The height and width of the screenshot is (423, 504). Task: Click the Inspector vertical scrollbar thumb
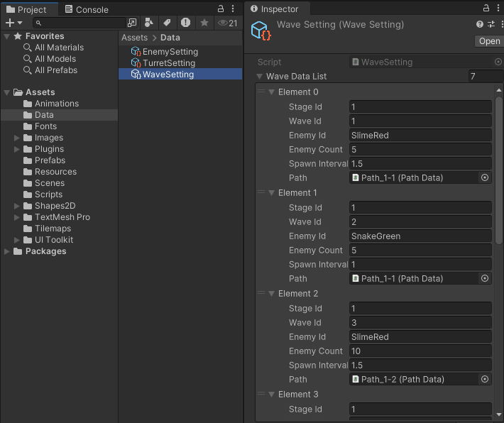[498, 170]
